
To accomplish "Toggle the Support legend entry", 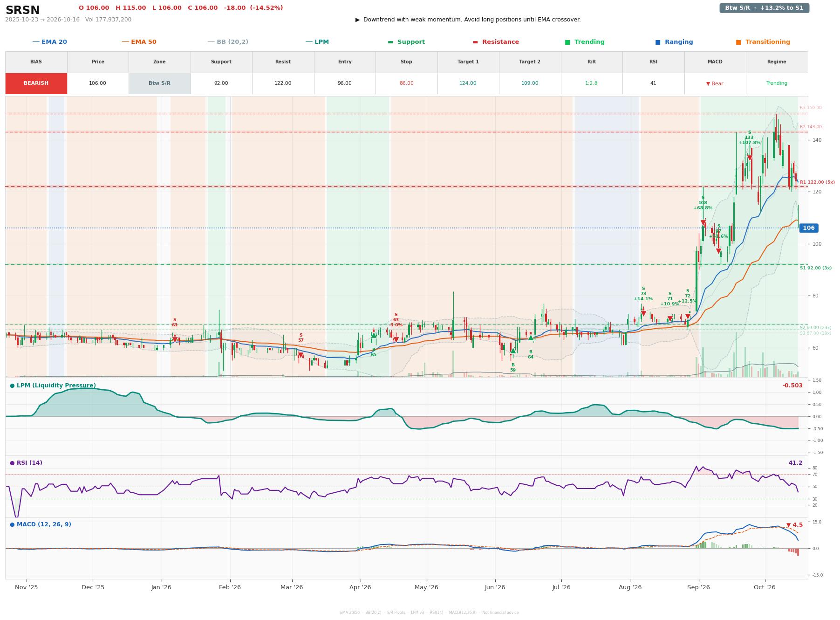I will (406, 42).
